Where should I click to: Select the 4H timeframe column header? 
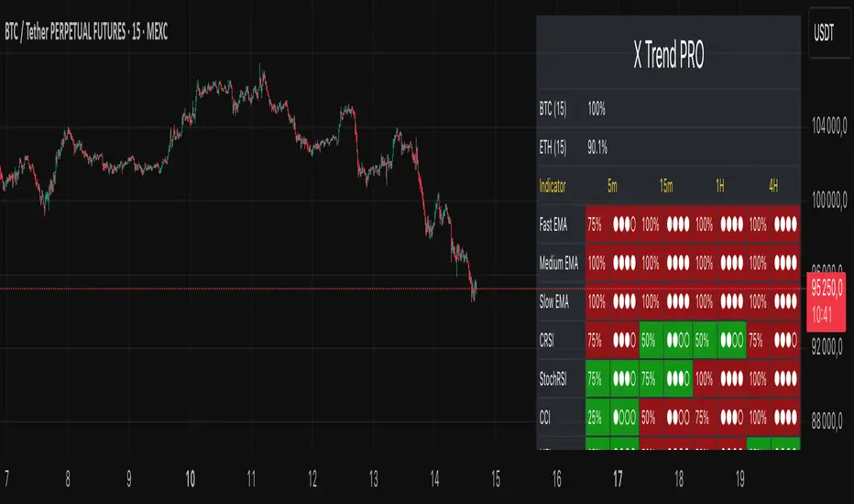coord(773,186)
